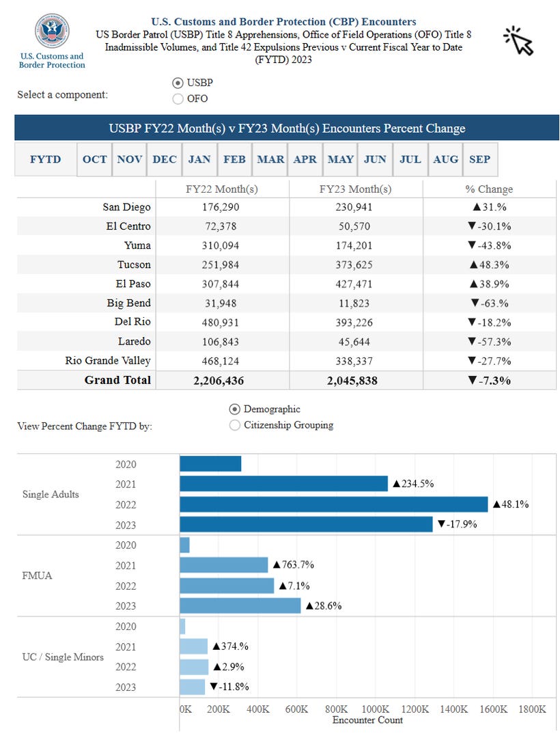Open the SEP month tab
Image resolution: width=560 pixels, height=736 pixels.
(x=480, y=160)
